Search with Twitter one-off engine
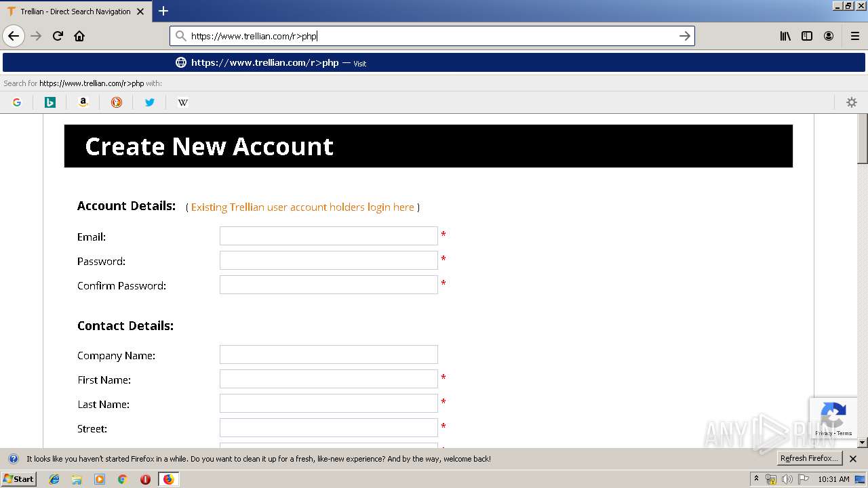This screenshot has width=868, height=488. point(150,102)
